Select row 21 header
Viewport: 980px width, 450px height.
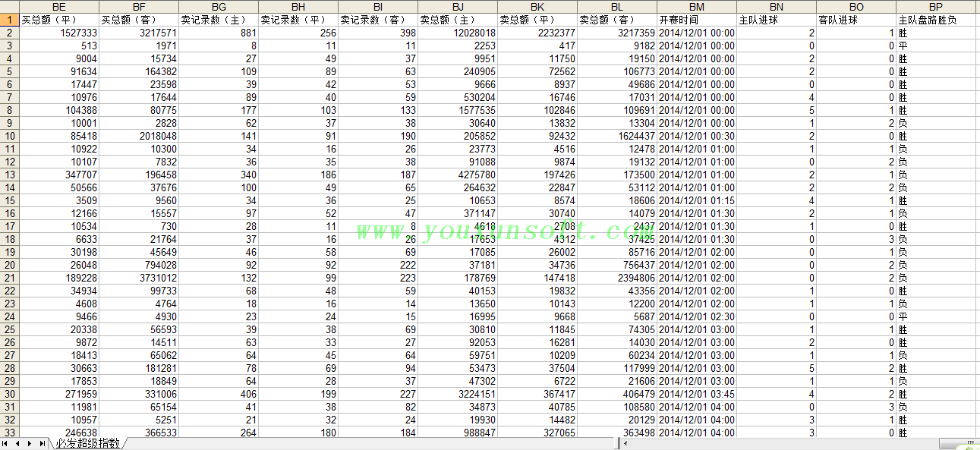[x=10, y=278]
